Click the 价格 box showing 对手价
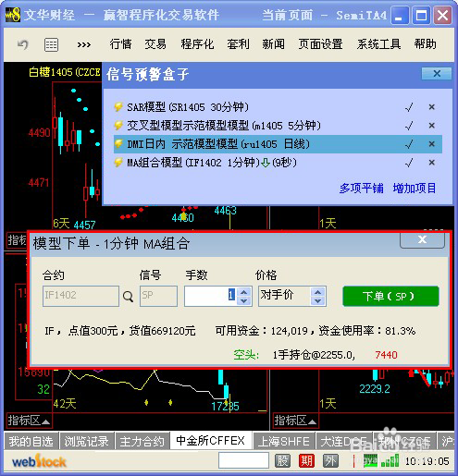Screen dimensions: 458x476 pyautogui.click(x=284, y=296)
